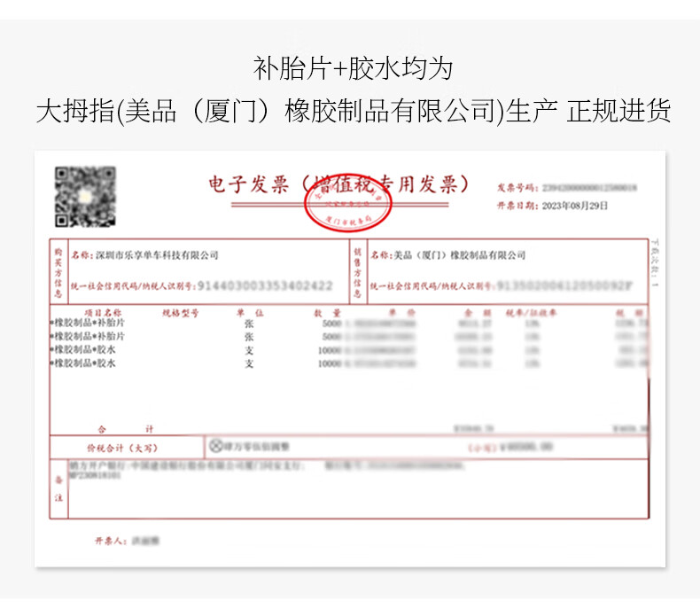Click the "价税合计（大写）" label
The height and width of the screenshot is (609, 700).
click(122, 448)
